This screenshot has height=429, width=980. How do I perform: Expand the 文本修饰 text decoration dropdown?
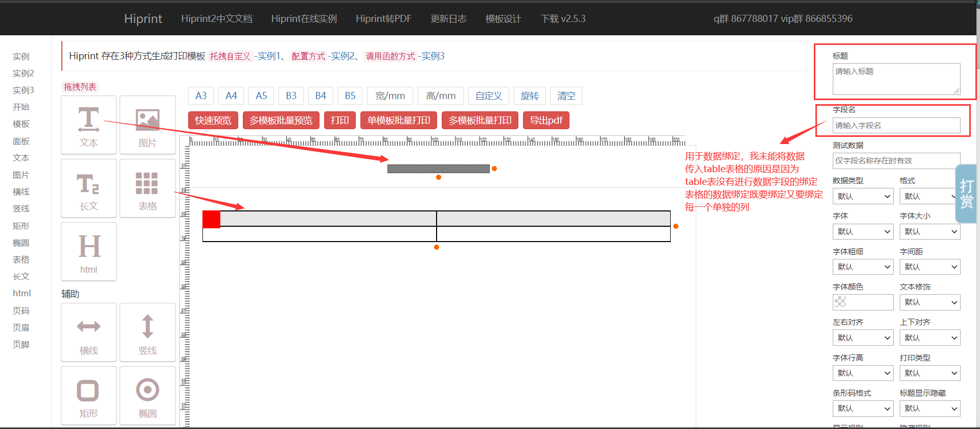click(930, 302)
